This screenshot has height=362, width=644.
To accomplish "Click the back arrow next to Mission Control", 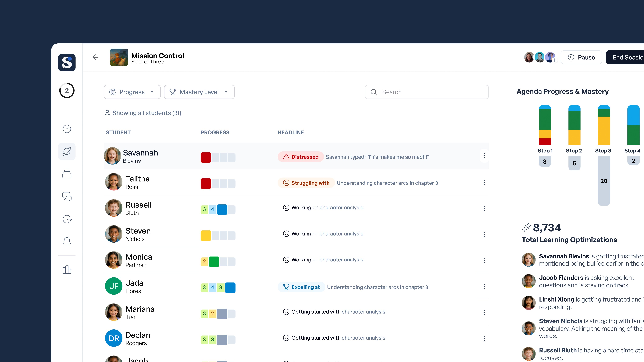I will point(95,57).
